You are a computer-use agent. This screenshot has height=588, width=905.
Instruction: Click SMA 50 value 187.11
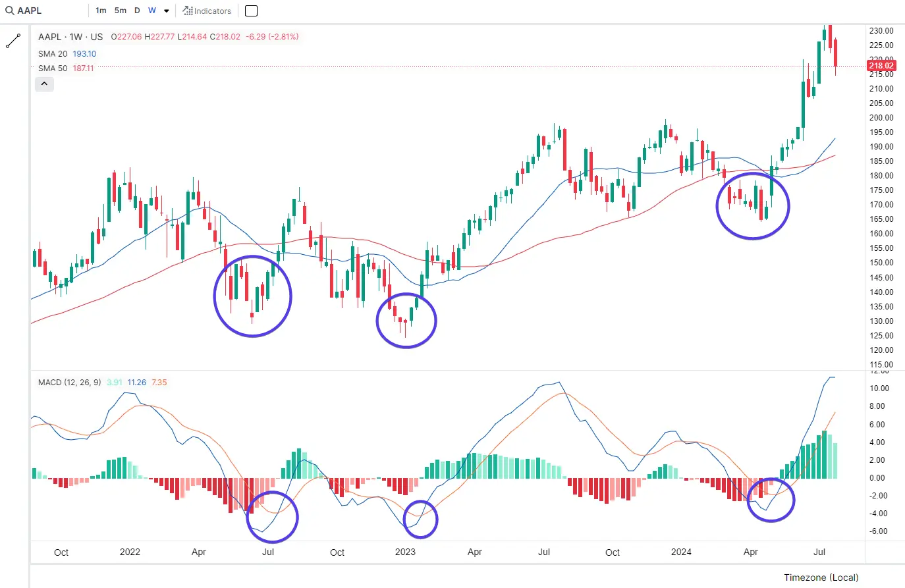coord(83,68)
